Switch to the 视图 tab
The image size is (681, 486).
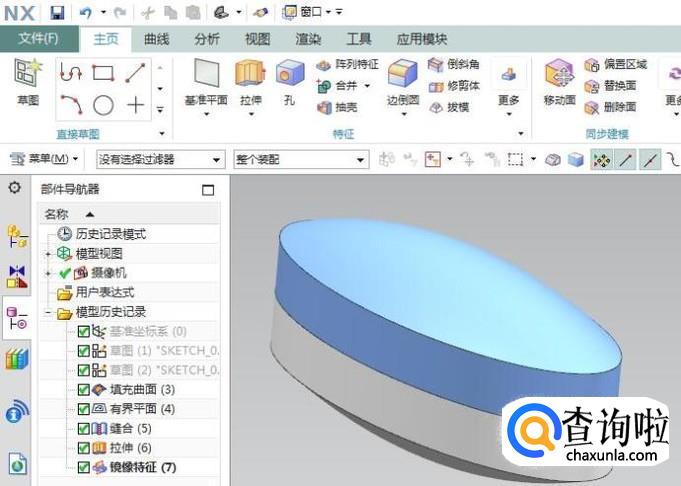[x=257, y=39]
